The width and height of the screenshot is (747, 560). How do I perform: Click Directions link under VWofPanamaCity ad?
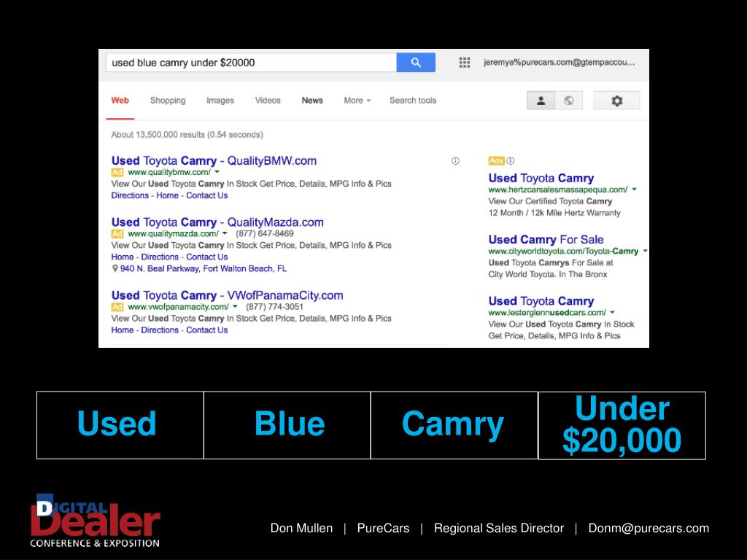[x=160, y=330]
